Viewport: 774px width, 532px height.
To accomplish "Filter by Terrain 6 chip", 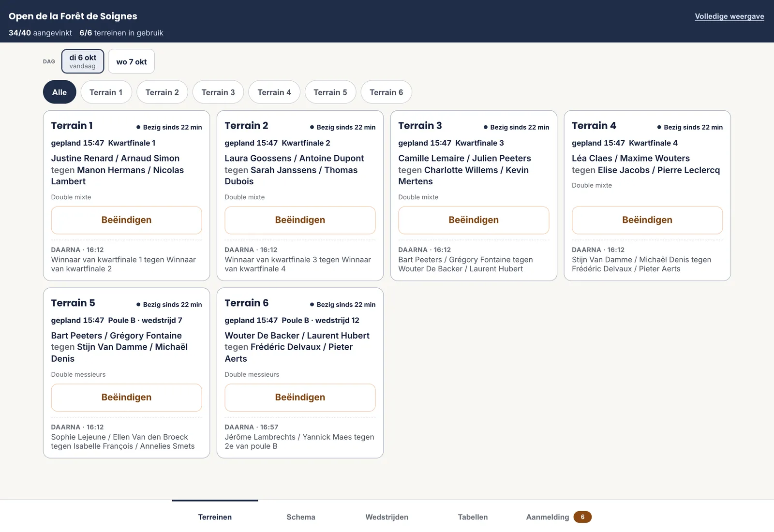I will coord(386,92).
